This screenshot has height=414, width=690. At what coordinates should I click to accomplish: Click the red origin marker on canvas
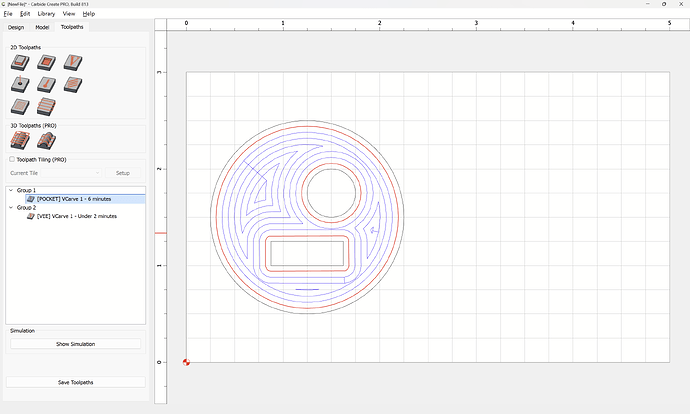[186, 362]
